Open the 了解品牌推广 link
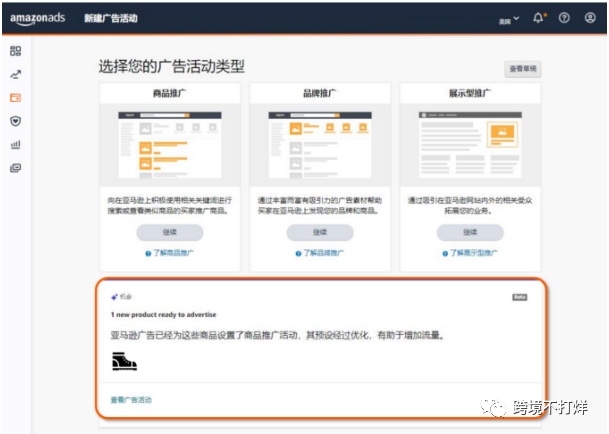Screen dimensions: 609x434 (324, 253)
